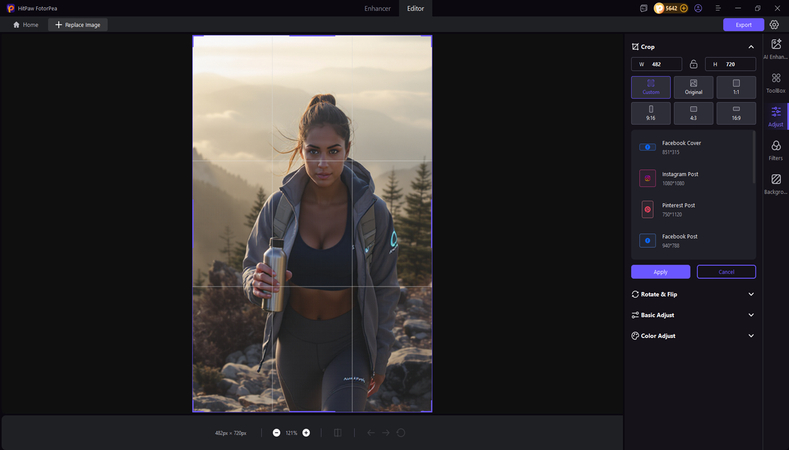Undo with the left arrow icon
Viewport: 789px width, 450px height.
(x=371, y=433)
